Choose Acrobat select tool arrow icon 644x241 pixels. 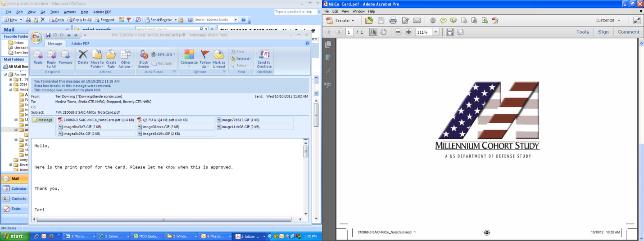coord(373,32)
